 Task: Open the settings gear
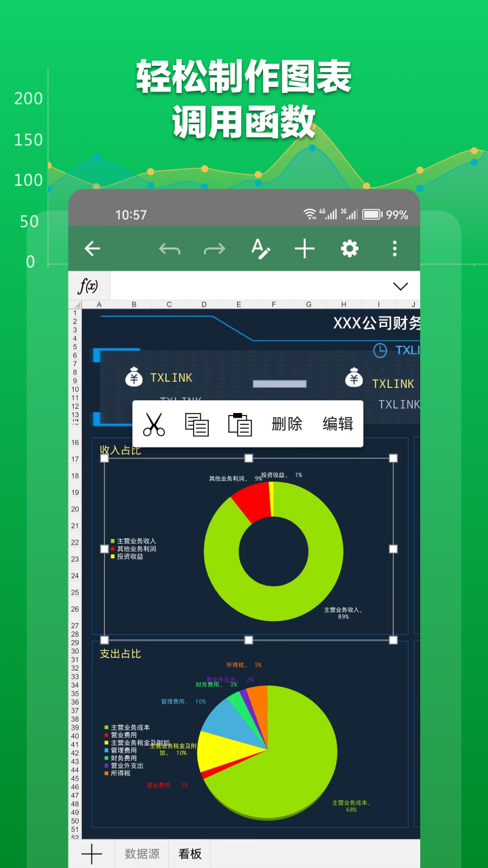(x=349, y=249)
